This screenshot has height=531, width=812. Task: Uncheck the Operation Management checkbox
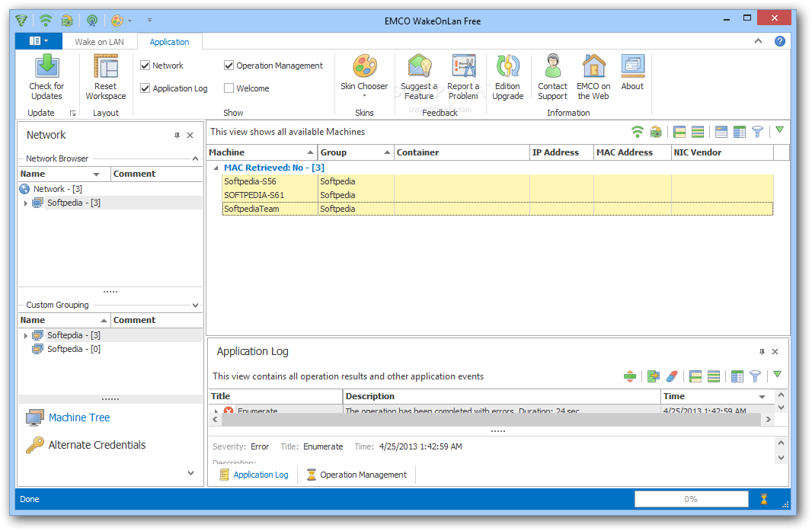(229, 66)
